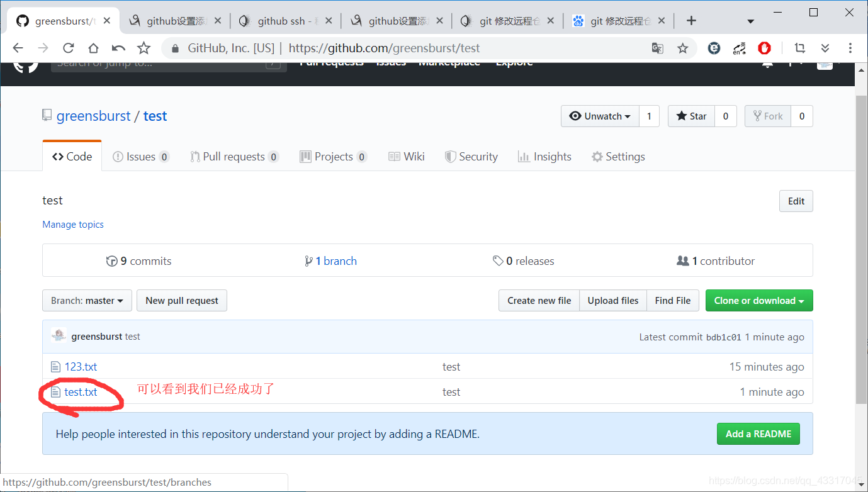Click the lock icon in address bar

click(174, 48)
